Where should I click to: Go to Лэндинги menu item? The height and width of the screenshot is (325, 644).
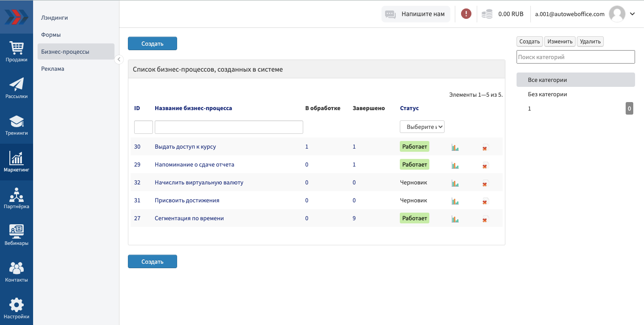point(55,18)
